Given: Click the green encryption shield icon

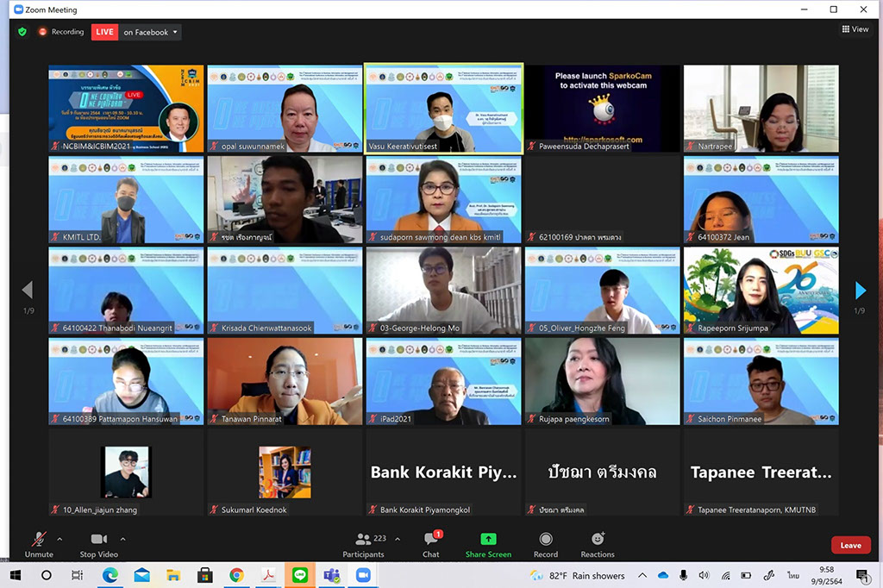Looking at the screenshot, I should click(x=22, y=32).
